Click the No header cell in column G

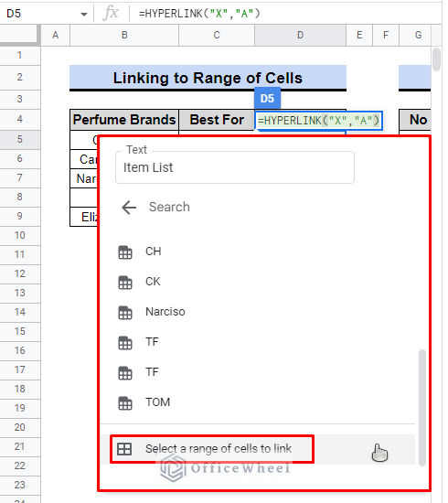[x=416, y=120]
